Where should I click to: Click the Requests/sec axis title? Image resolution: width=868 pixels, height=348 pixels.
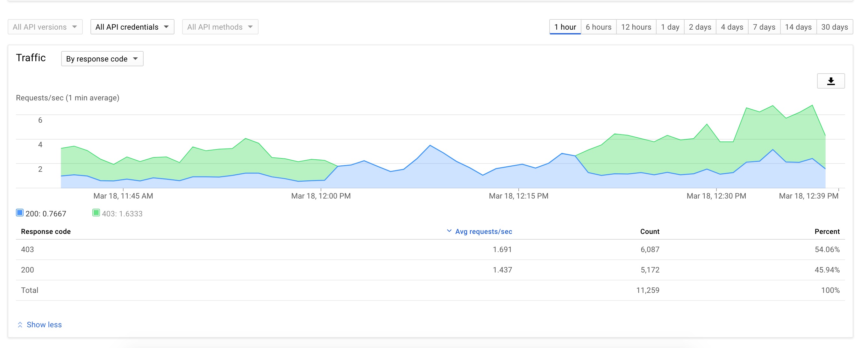tap(68, 98)
